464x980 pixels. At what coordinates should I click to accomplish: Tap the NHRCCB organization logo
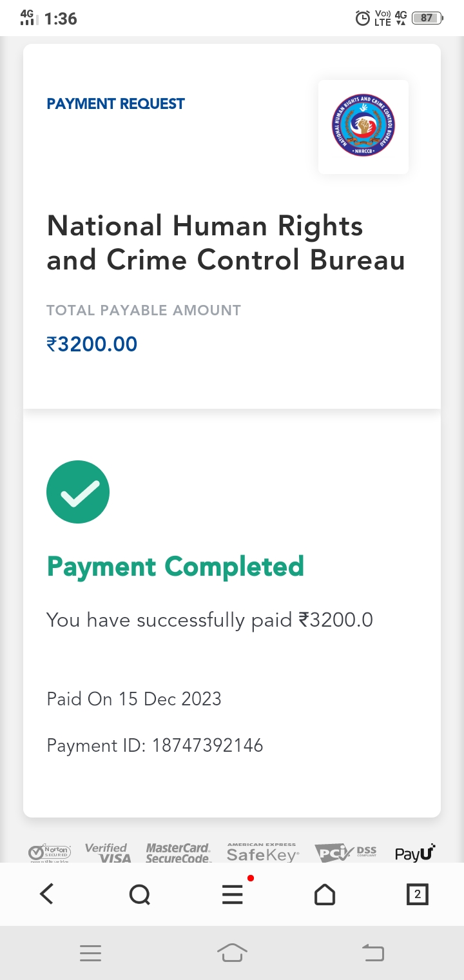[x=363, y=126]
